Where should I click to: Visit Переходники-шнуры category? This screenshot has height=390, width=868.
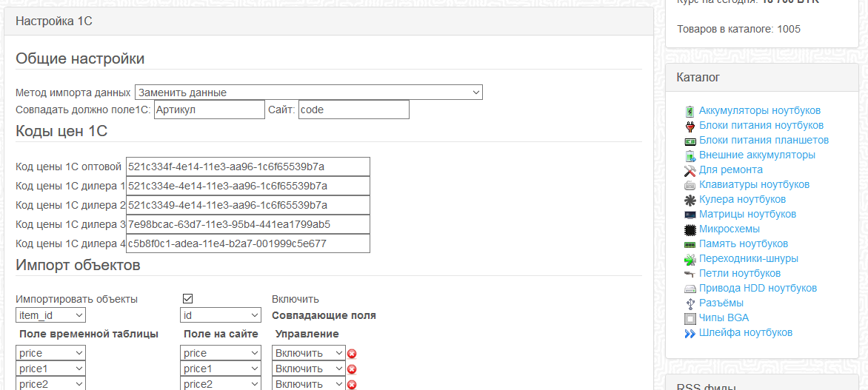tap(749, 259)
